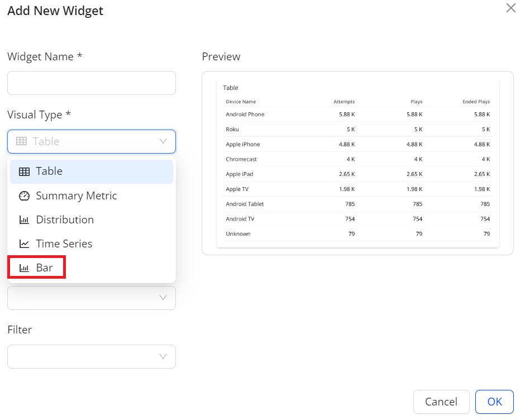
Task: Click the table grid icon in dropdown list
Action: [x=24, y=172]
